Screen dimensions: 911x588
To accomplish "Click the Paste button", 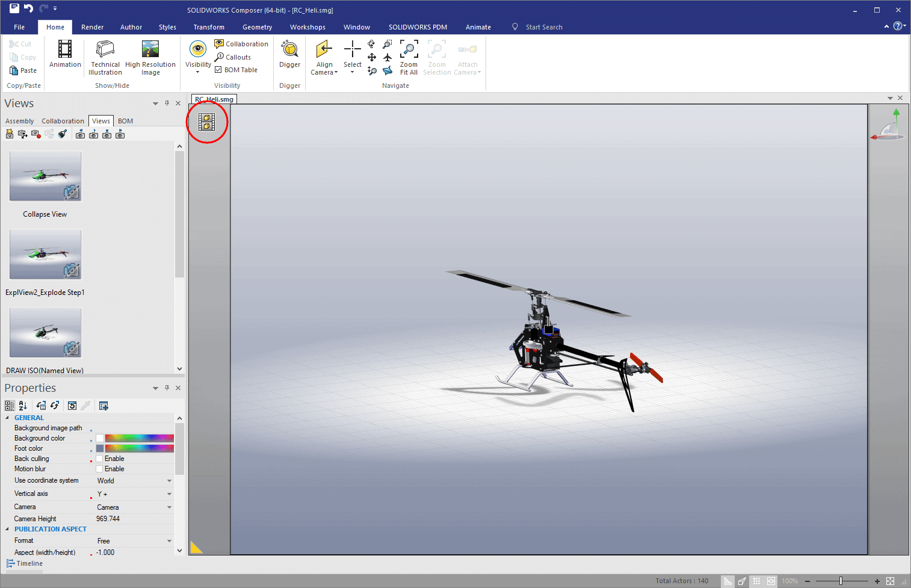I will coord(23,70).
